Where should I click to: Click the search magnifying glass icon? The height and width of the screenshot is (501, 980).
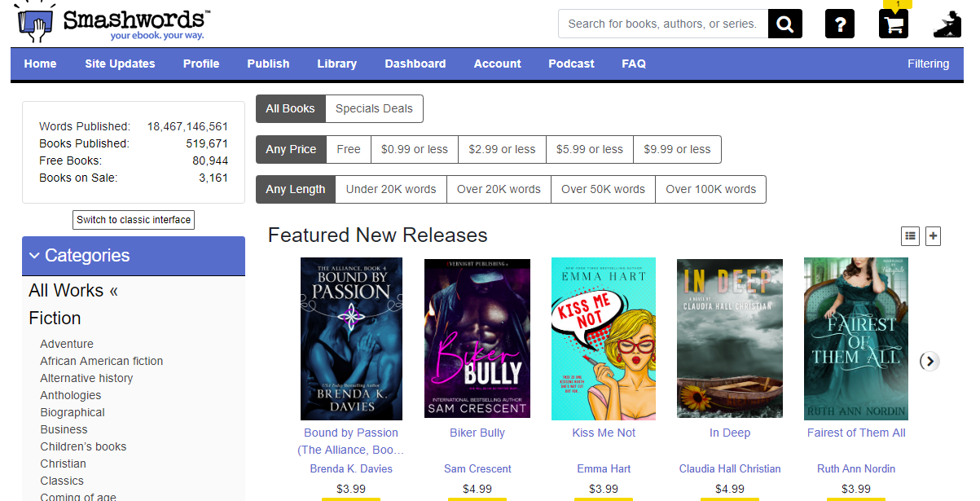point(784,24)
